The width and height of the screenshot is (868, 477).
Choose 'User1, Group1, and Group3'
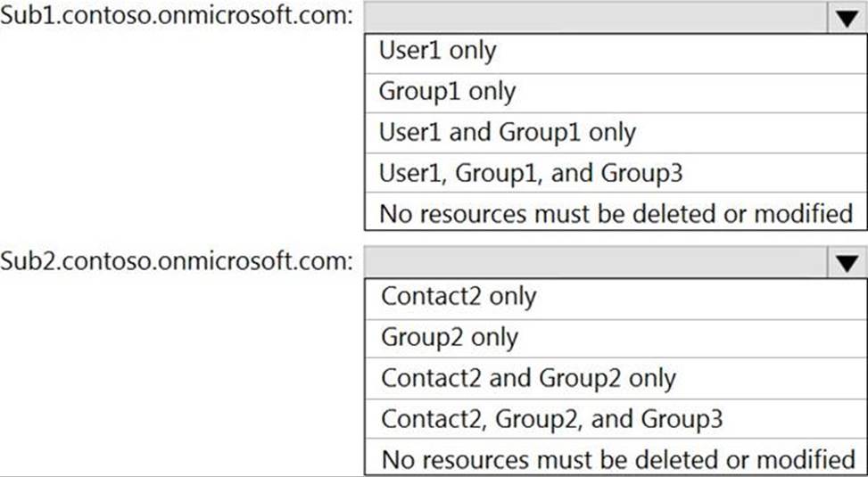616,173
